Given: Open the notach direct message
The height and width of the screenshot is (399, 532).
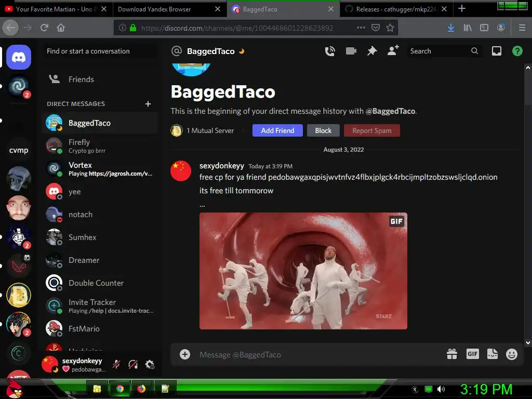Looking at the screenshot, I should click(100, 215).
